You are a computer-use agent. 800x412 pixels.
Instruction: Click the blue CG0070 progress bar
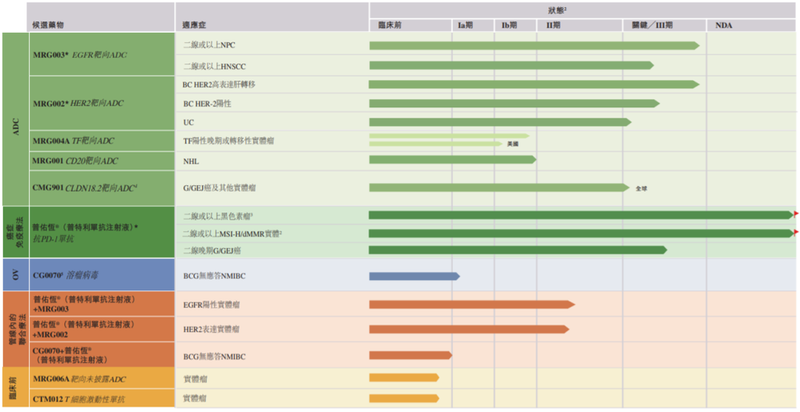coord(414,275)
